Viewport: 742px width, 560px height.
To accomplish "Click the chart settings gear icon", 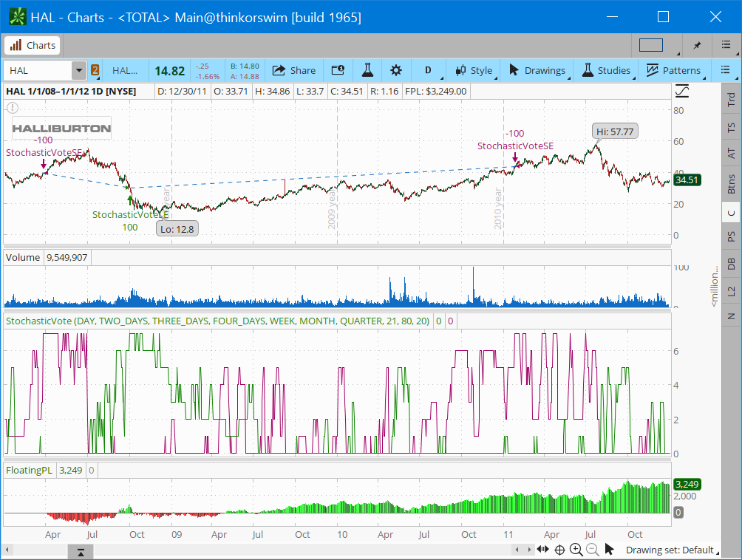I will [396, 71].
